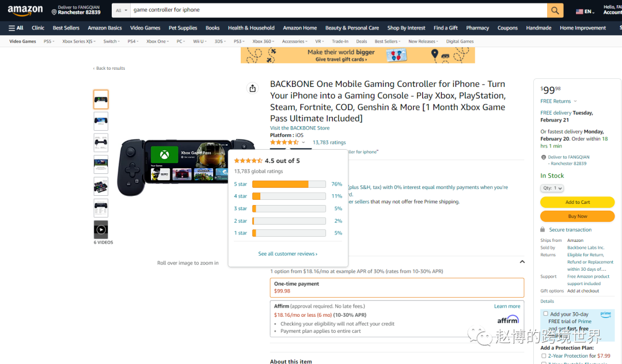Open the Qty quantity dropdown
This screenshot has width=622, height=364.
552,188
